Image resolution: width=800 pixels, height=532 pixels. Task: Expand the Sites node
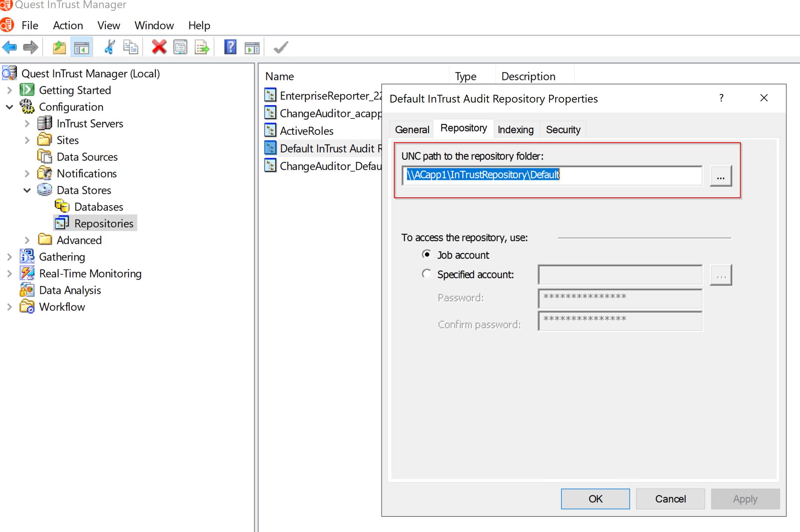[27, 140]
